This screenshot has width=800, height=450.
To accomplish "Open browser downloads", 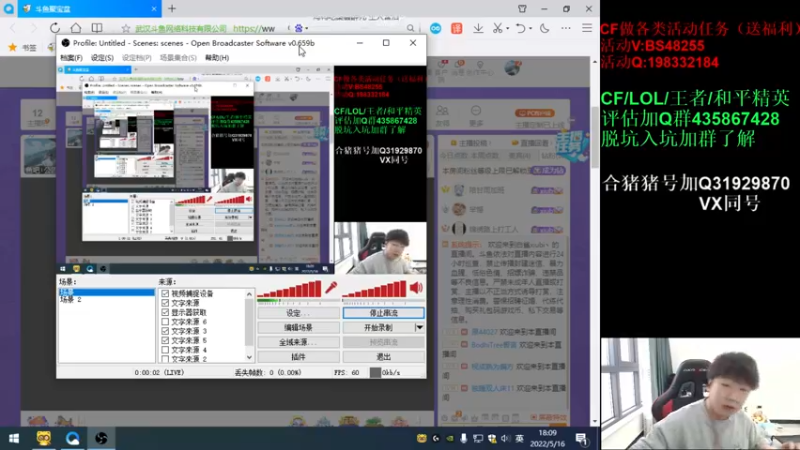I will (478, 29).
